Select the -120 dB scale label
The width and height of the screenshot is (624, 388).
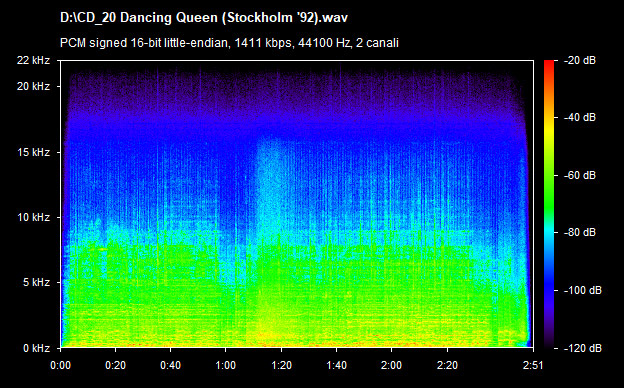[x=583, y=348]
